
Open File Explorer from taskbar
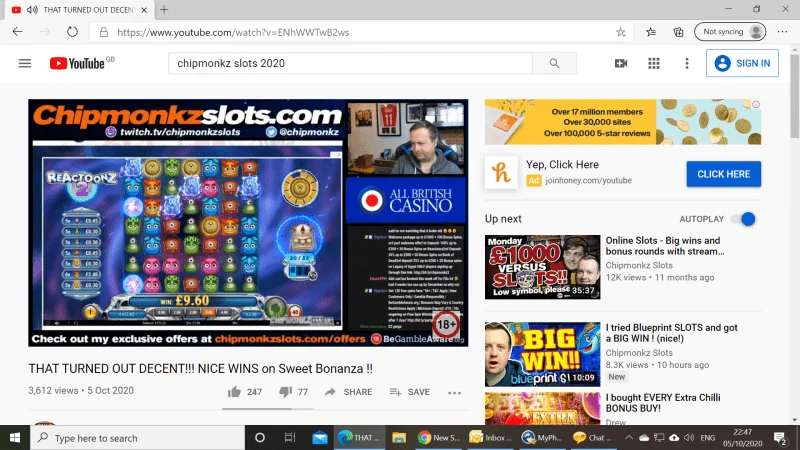pyautogui.click(x=399, y=438)
